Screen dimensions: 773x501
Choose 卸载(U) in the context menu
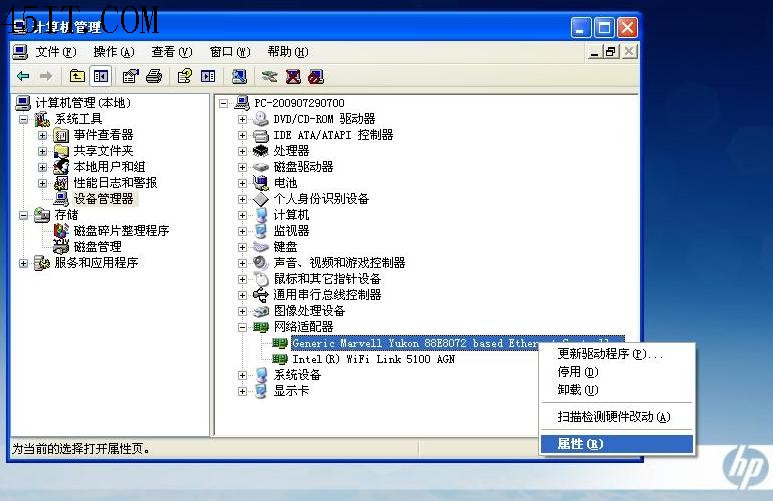tap(617, 390)
